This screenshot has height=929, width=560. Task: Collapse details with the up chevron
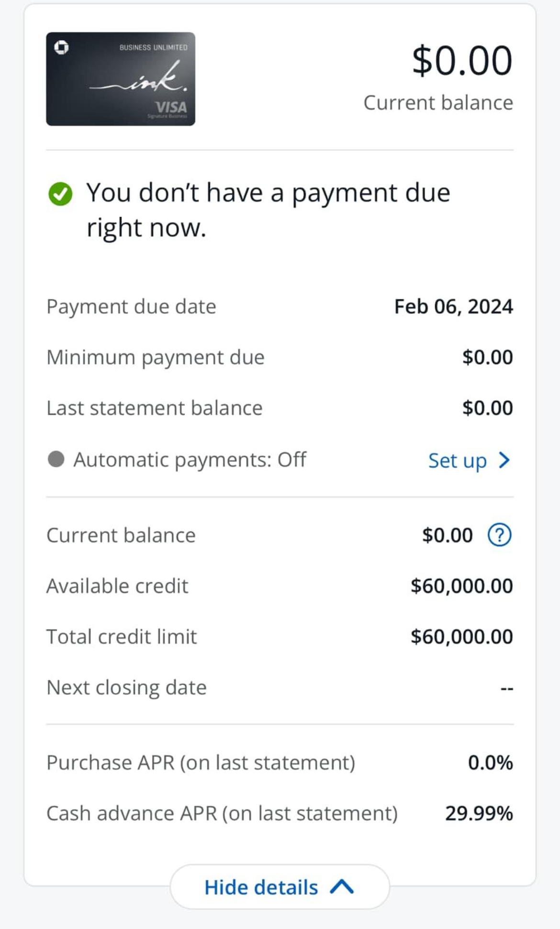[342, 887]
